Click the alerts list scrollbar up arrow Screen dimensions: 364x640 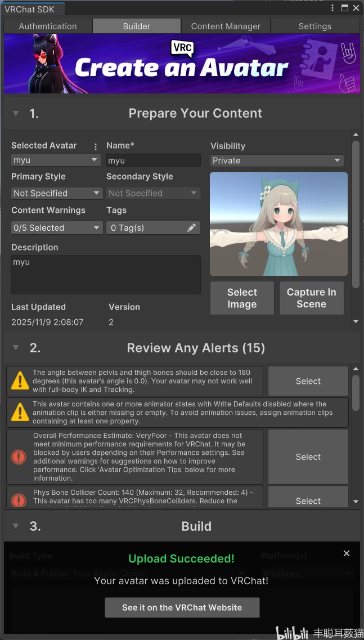[x=356, y=369]
